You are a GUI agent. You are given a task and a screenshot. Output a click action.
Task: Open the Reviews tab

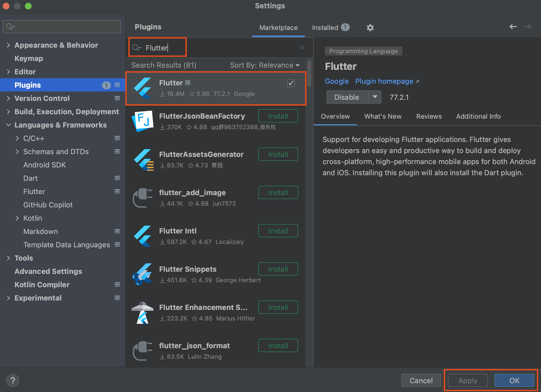click(429, 116)
